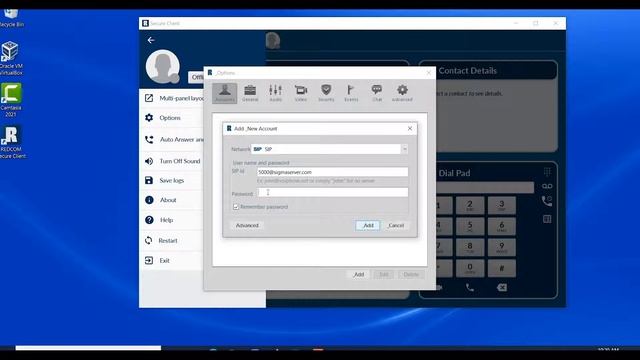Switch to the Audio options tab

[276, 93]
